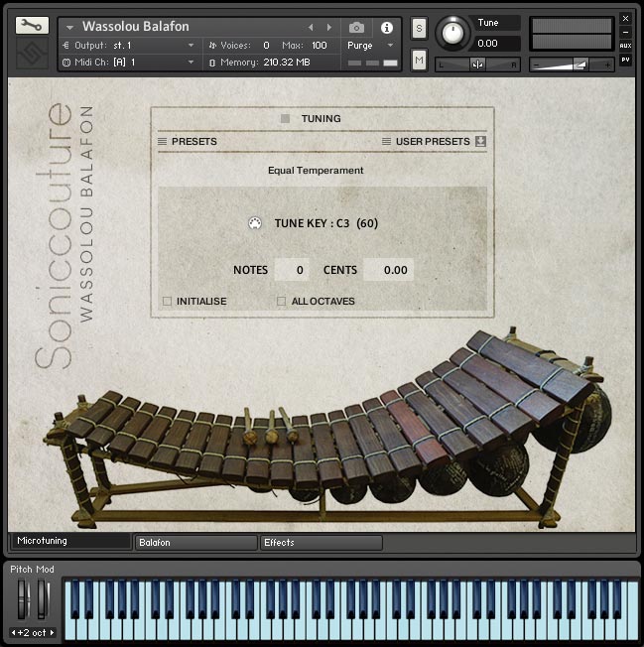Switch to the Effects tab
Screen dimensions: 644x647
click(x=321, y=543)
